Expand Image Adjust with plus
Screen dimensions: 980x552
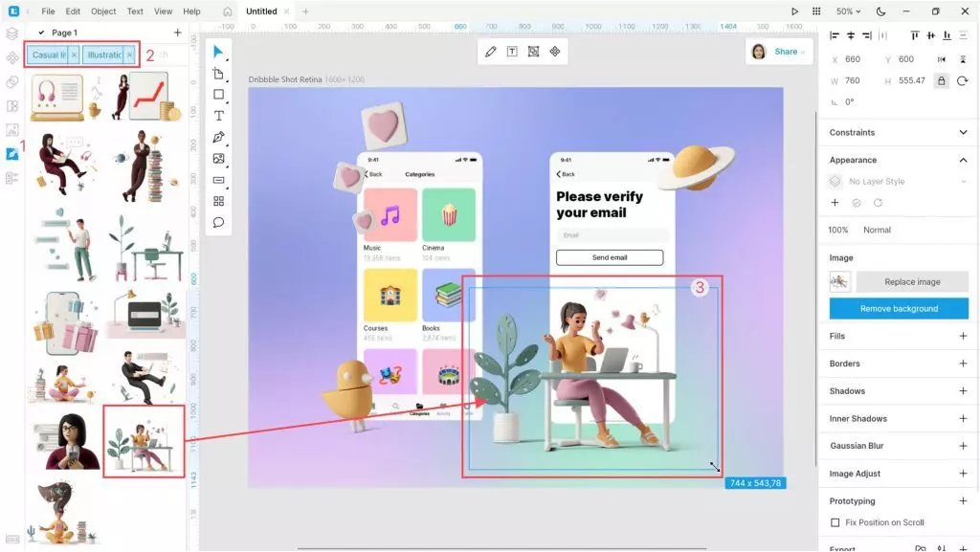pyautogui.click(x=963, y=474)
